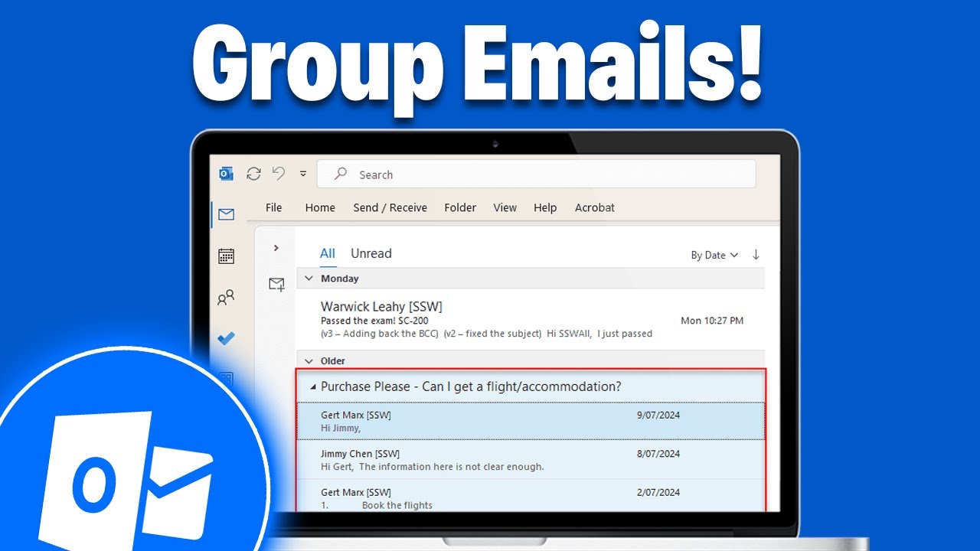Open Gert Marx email dated 2/07/2024
Viewport: 980px width, 551px height.
(531, 496)
